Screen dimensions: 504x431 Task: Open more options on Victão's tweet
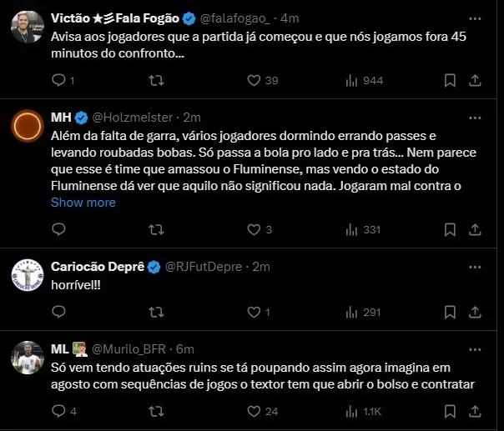[x=474, y=17]
